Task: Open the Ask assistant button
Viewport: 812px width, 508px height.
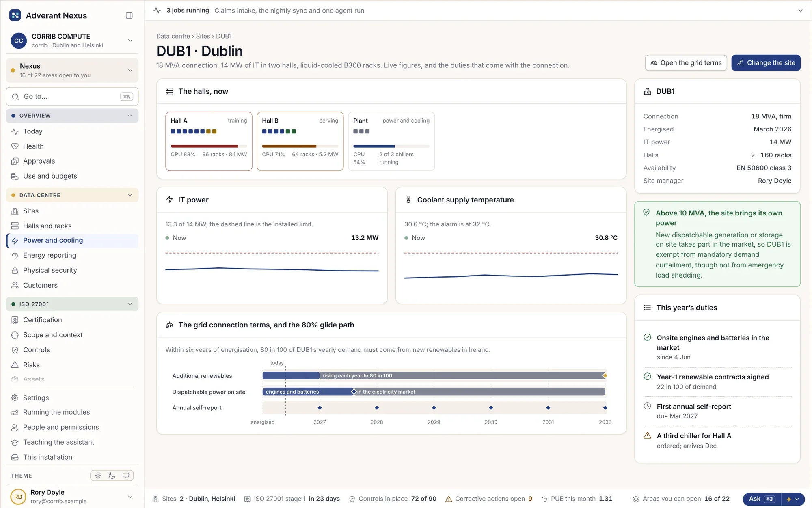Action: coord(762,499)
